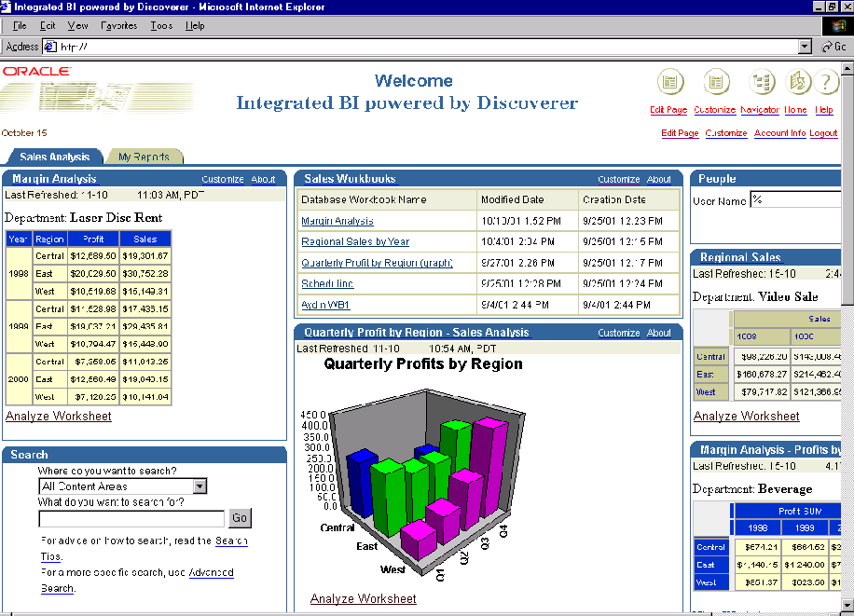Viewport: 854px width, 616px height.
Task: Open the Help question mark icon
Action: (826, 82)
